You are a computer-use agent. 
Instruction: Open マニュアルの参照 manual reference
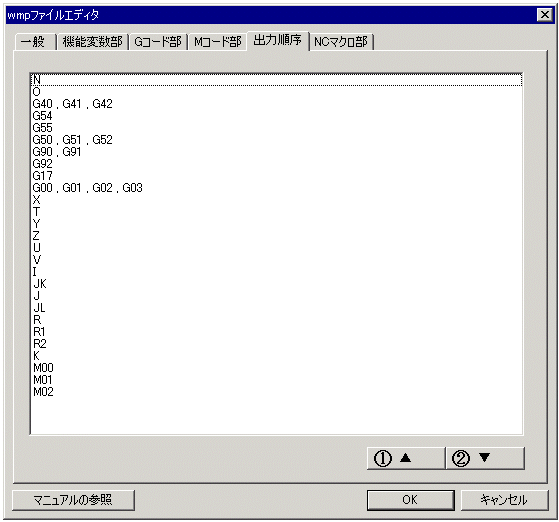click(x=73, y=500)
